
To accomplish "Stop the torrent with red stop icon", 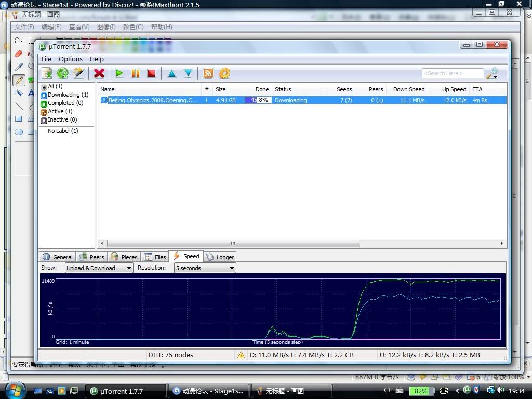I will (x=152, y=73).
